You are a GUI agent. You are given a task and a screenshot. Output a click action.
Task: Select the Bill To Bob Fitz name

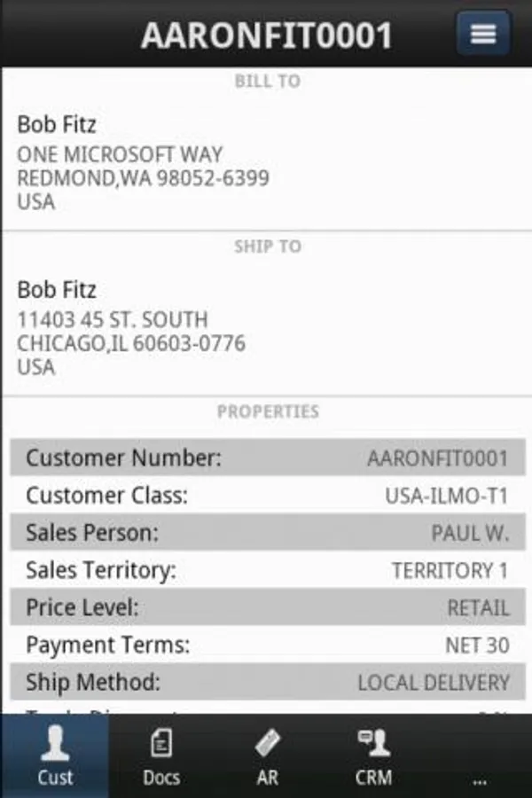57,124
